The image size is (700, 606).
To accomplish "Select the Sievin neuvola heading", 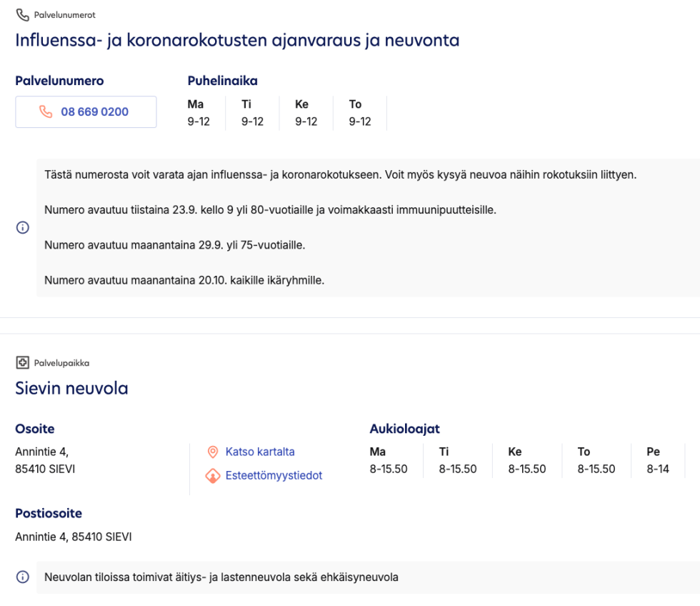I will click(71, 389).
